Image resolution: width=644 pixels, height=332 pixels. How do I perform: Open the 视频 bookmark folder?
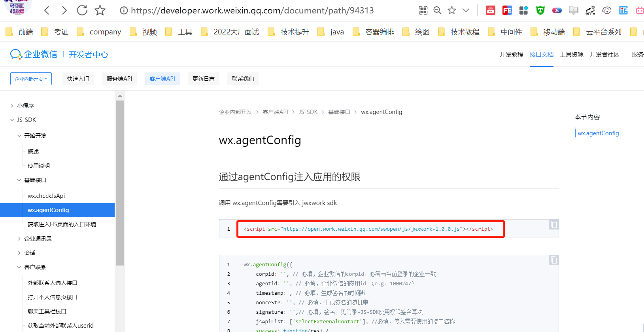[144, 32]
